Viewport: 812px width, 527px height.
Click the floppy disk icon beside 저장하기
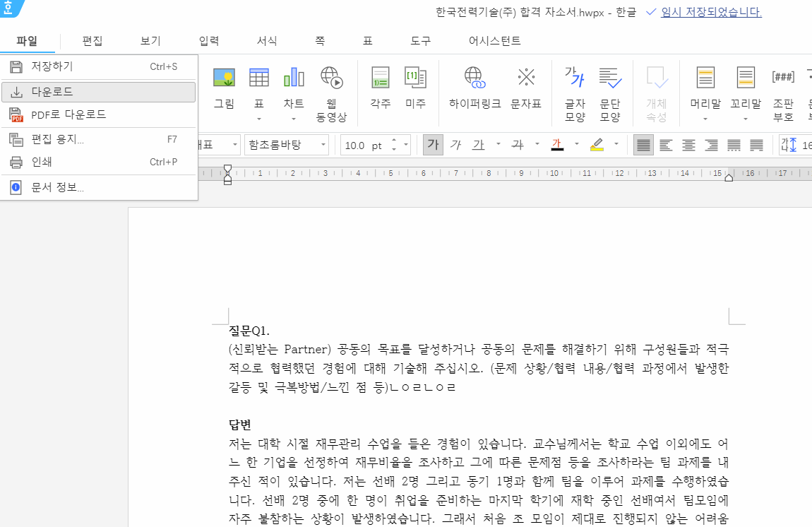16,66
